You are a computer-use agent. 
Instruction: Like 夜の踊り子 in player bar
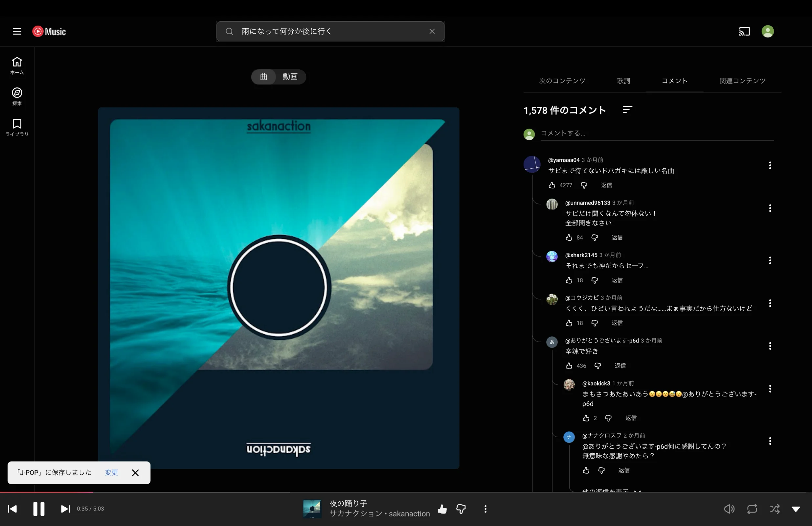click(442, 509)
